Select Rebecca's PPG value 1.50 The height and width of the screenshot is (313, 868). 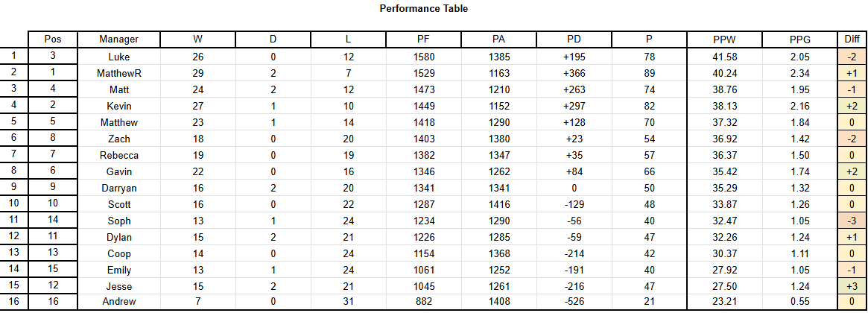(x=800, y=156)
